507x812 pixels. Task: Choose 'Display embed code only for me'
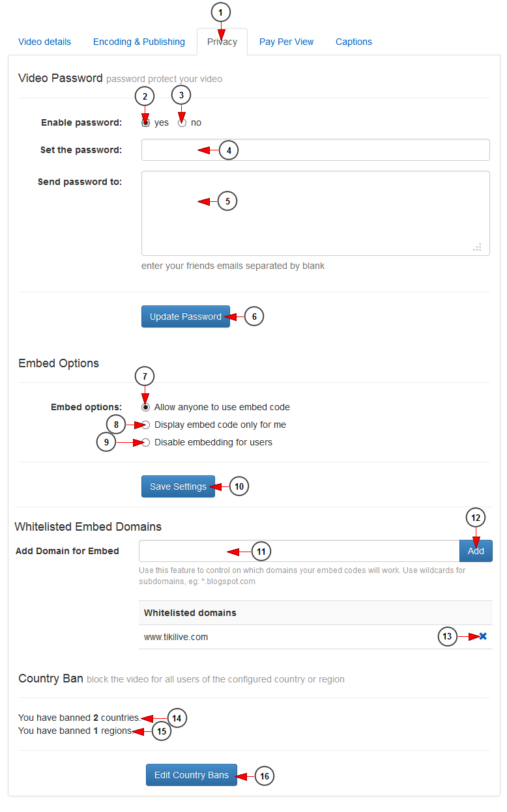click(146, 425)
